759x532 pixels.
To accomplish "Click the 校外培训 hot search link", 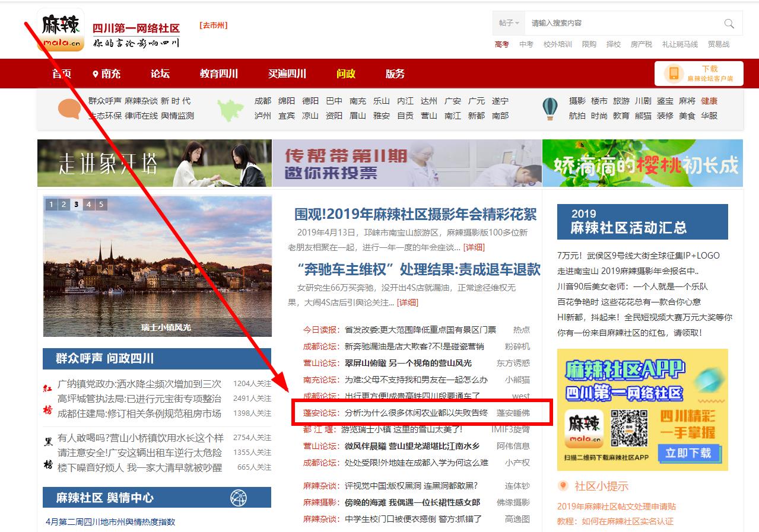I will coord(558,44).
